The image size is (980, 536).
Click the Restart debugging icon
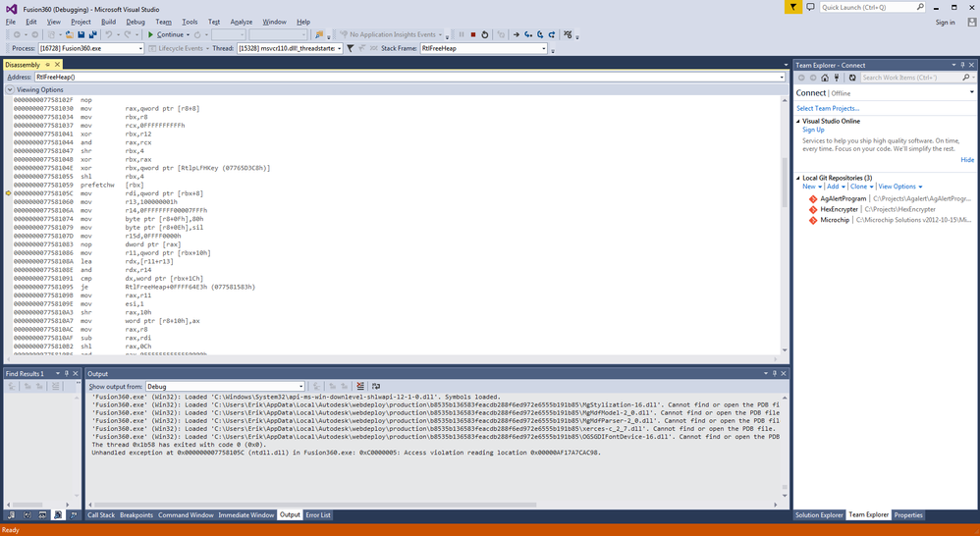coord(485,35)
